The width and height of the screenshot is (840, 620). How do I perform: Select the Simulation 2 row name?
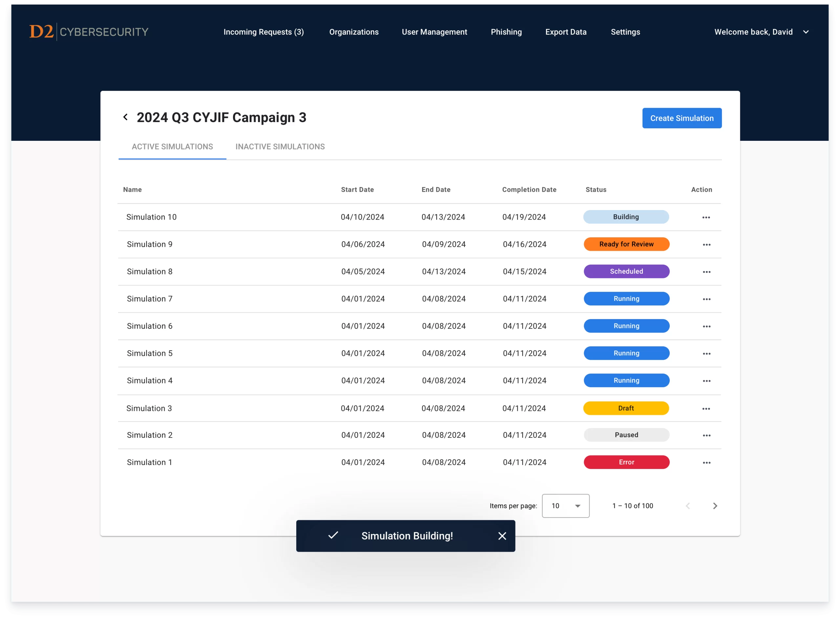[149, 435]
